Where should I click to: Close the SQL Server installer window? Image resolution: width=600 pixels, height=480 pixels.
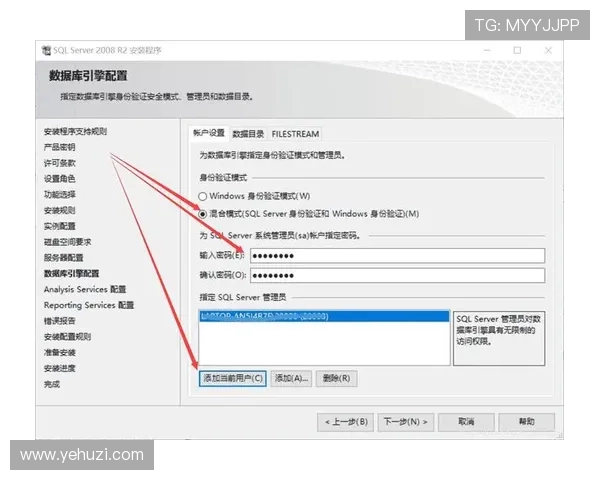click(x=548, y=51)
